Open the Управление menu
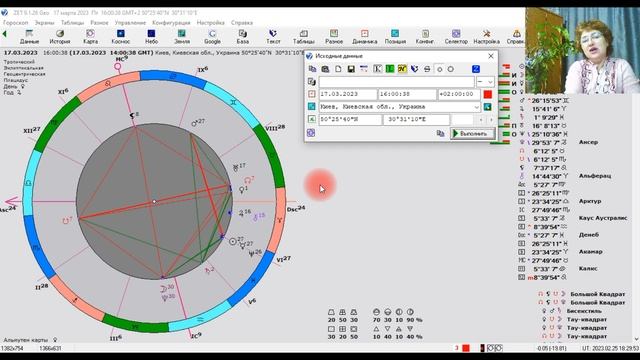Screen dimensions: 640x360 click(130, 23)
